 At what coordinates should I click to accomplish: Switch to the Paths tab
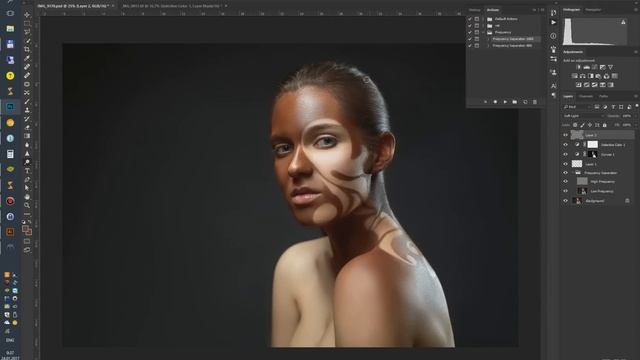click(604, 96)
